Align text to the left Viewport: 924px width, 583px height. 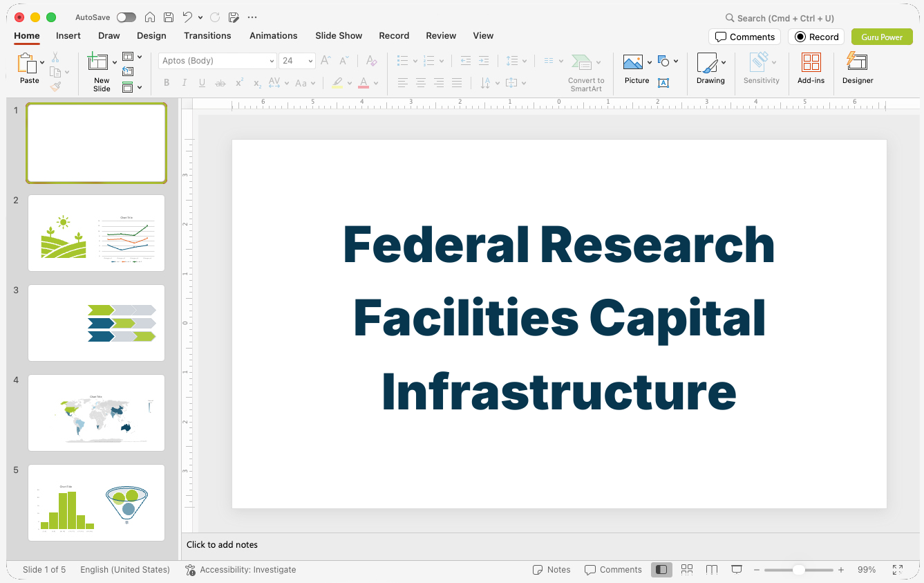pyautogui.click(x=403, y=83)
